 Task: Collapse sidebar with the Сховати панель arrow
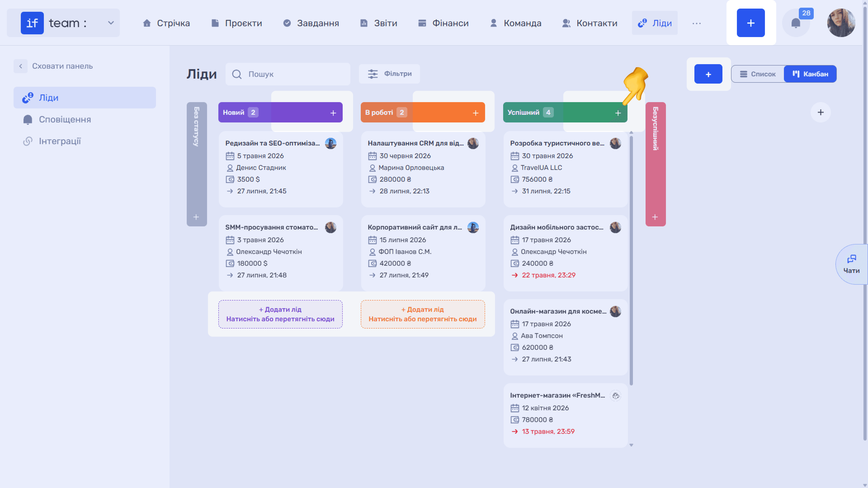[x=21, y=66]
